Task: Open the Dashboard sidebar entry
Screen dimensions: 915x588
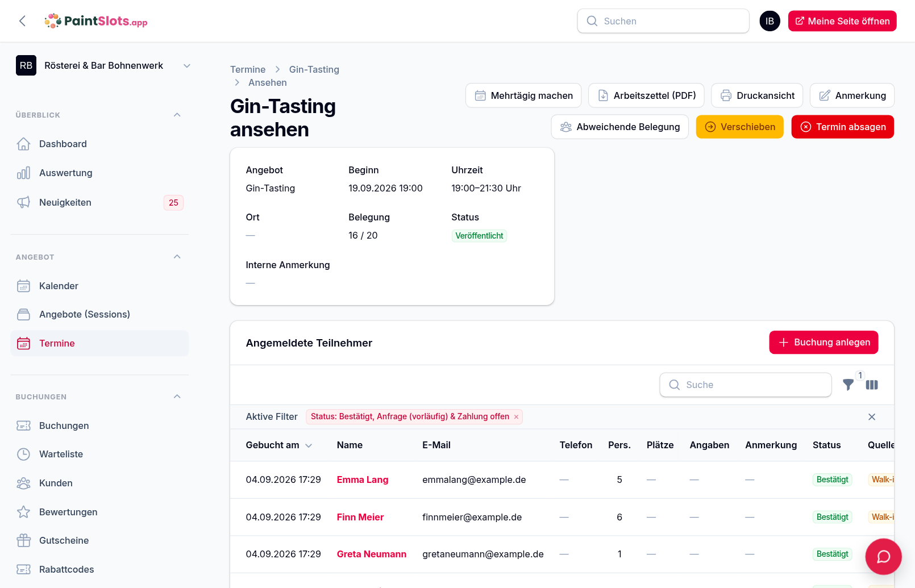Action: point(99,144)
